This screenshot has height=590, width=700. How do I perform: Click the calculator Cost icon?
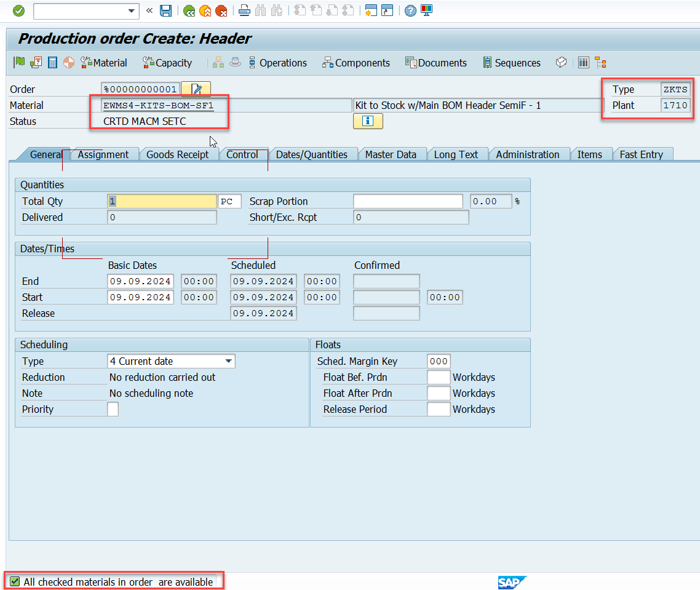point(52,63)
